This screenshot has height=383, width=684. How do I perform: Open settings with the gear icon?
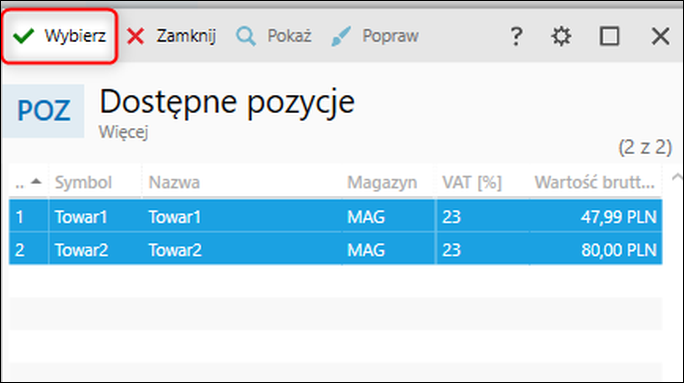pyautogui.click(x=561, y=36)
